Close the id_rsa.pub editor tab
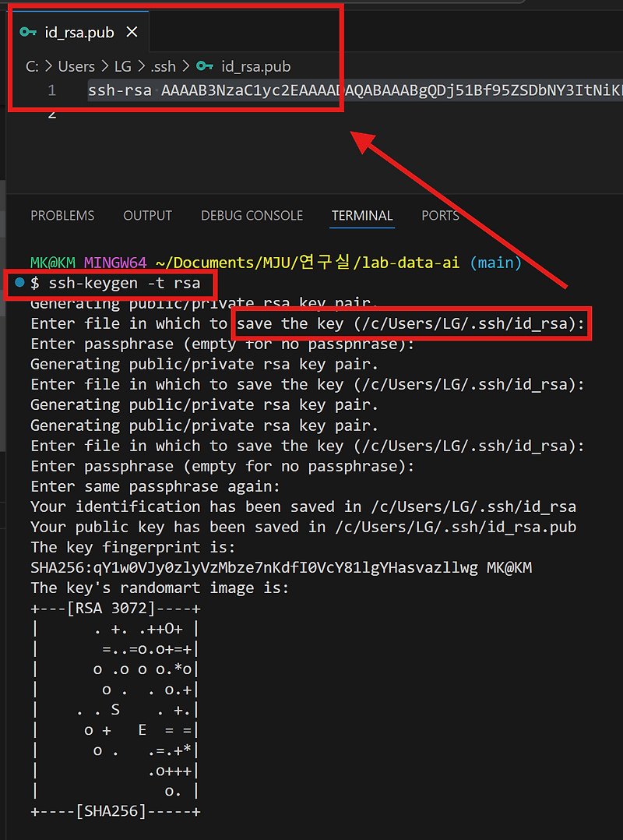623x840 pixels. tap(131, 33)
